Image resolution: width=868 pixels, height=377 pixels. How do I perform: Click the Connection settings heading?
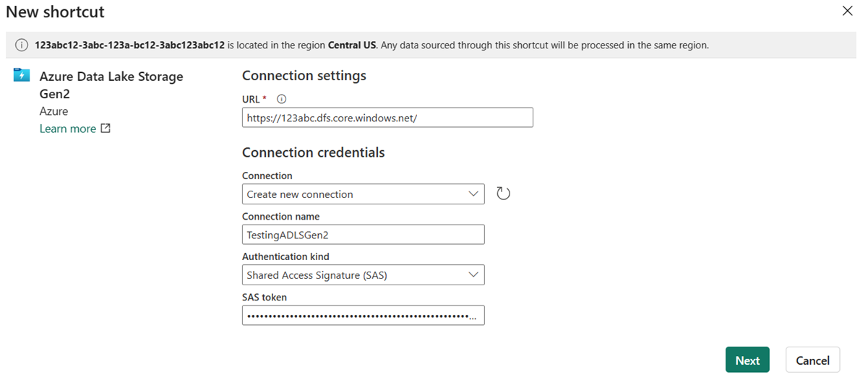pos(304,76)
